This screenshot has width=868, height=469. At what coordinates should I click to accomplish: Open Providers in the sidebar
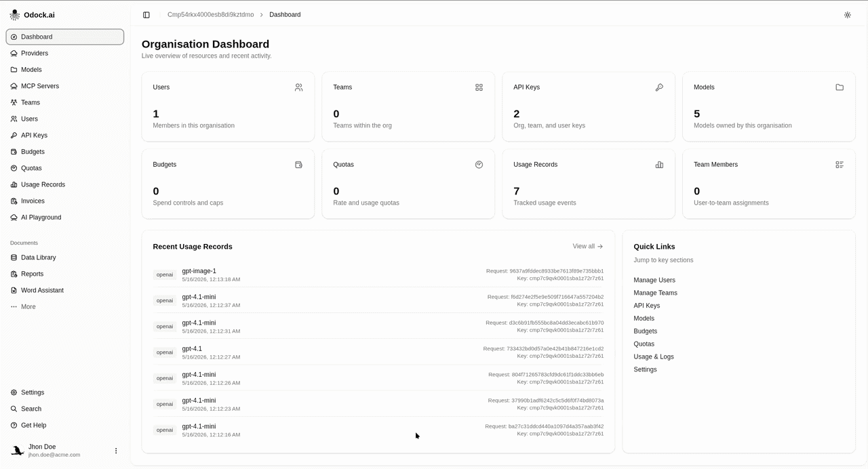pyautogui.click(x=65, y=54)
